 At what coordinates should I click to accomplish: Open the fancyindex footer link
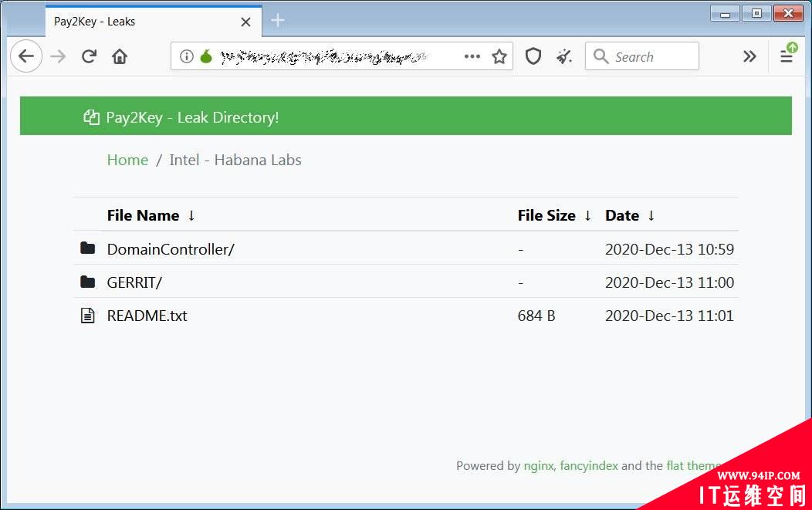click(589, 465)
